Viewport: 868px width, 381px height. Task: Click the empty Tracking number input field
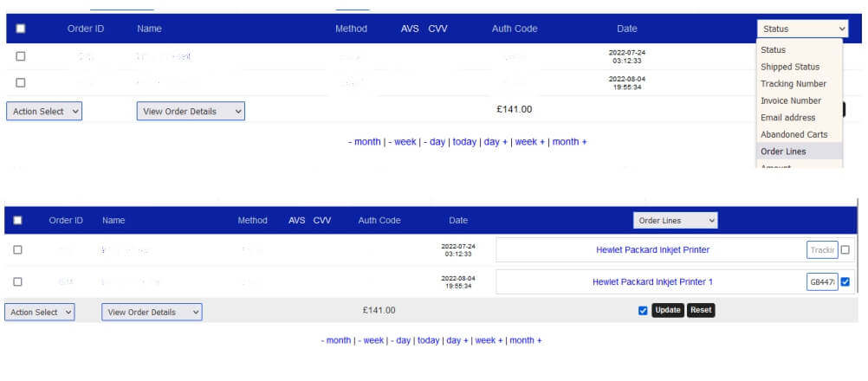point(821,250)
